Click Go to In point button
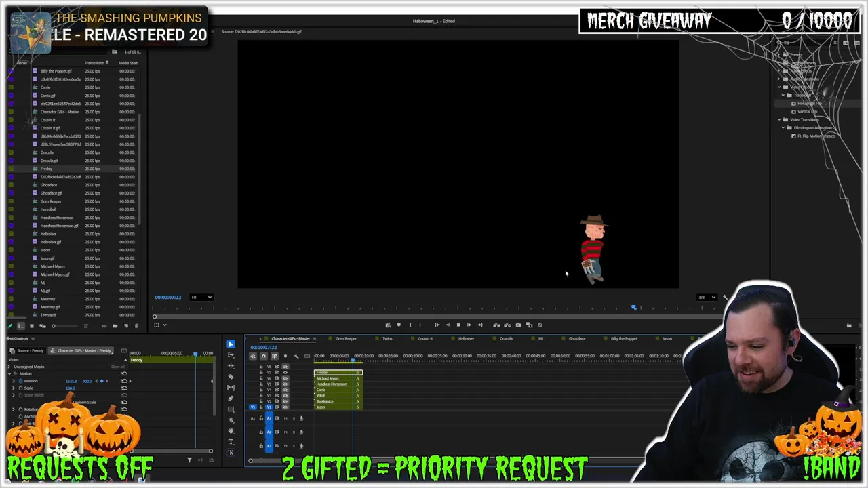The image size is (868, 488). pos(437,325)
